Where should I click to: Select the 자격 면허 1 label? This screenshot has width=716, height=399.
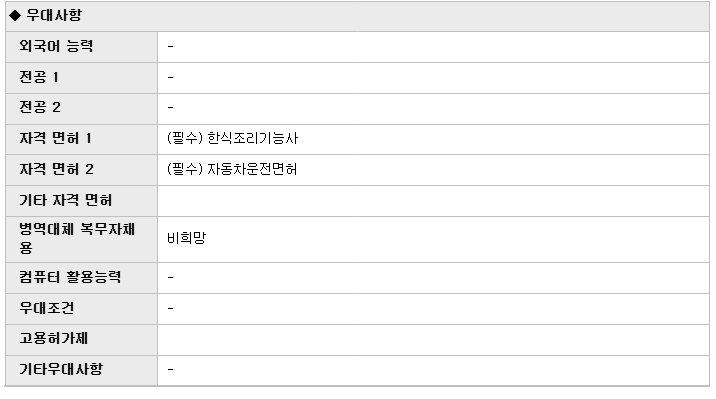click(55, 138)
